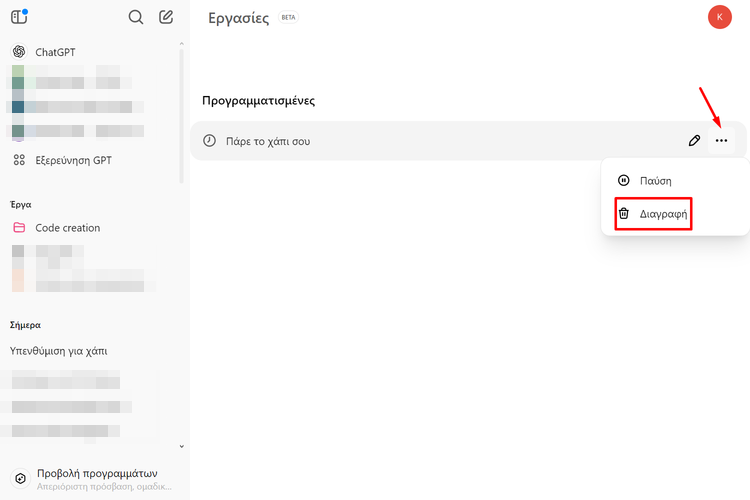Click the Code creation folder icon
Image resolution: width=750 pixels, height=500 pixels.
pos(19,228)
